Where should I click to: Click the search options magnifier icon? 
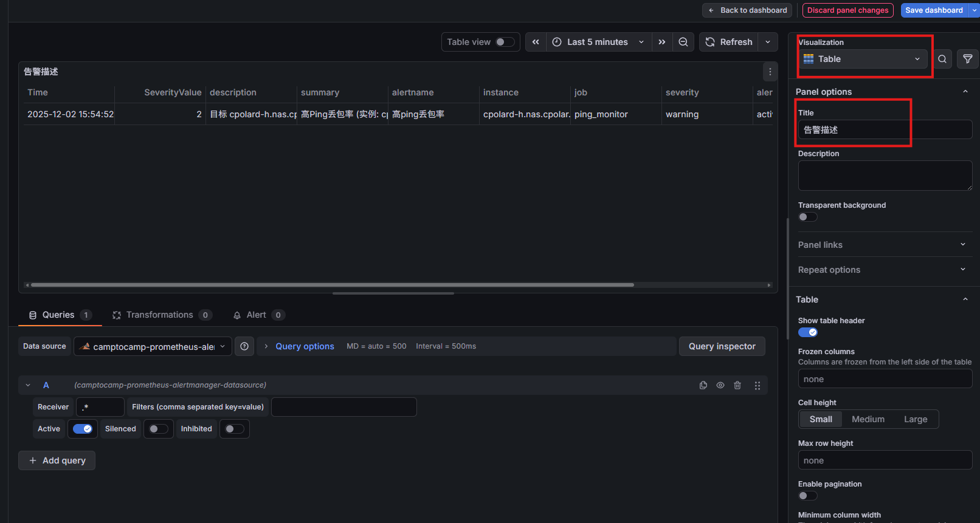point(942,59)
